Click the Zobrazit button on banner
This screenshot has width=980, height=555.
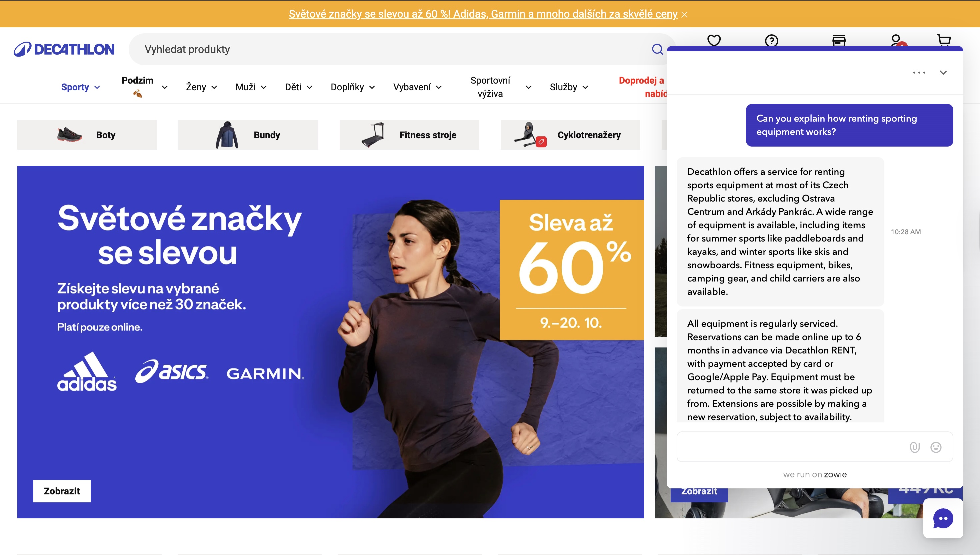tap(62, 491)
